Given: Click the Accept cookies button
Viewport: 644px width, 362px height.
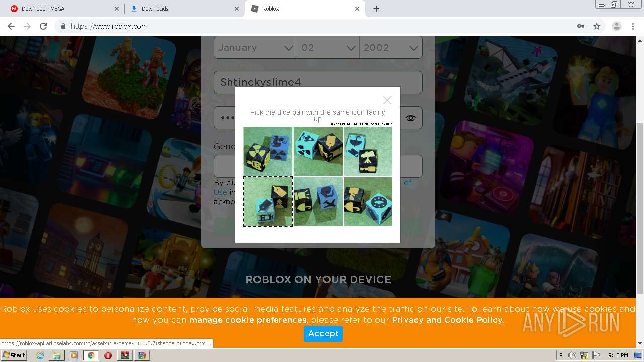Looking at the screenshot, I should [x=323, y=334].
